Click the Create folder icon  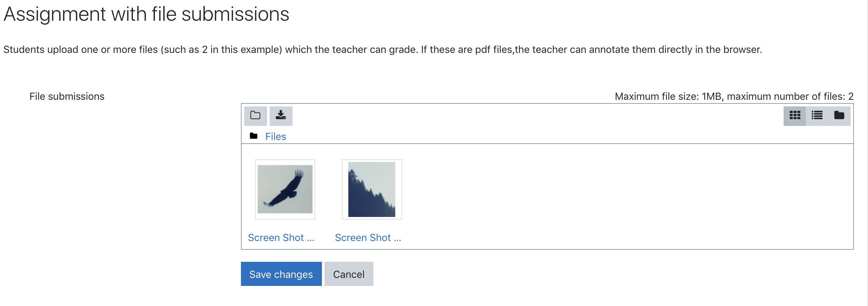(x=255, y=116)
